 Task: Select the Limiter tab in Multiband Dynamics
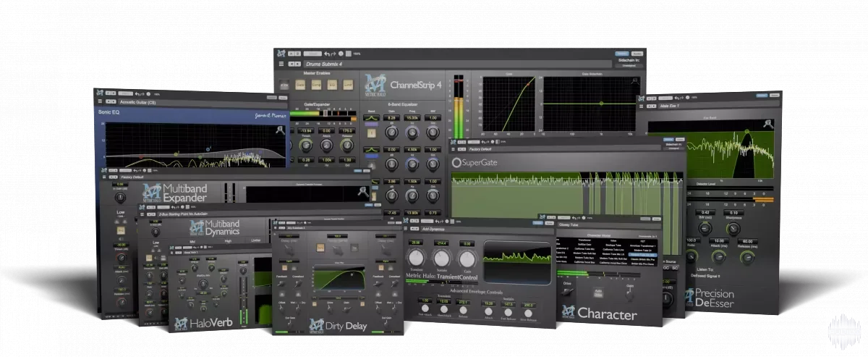pos(256,240)
